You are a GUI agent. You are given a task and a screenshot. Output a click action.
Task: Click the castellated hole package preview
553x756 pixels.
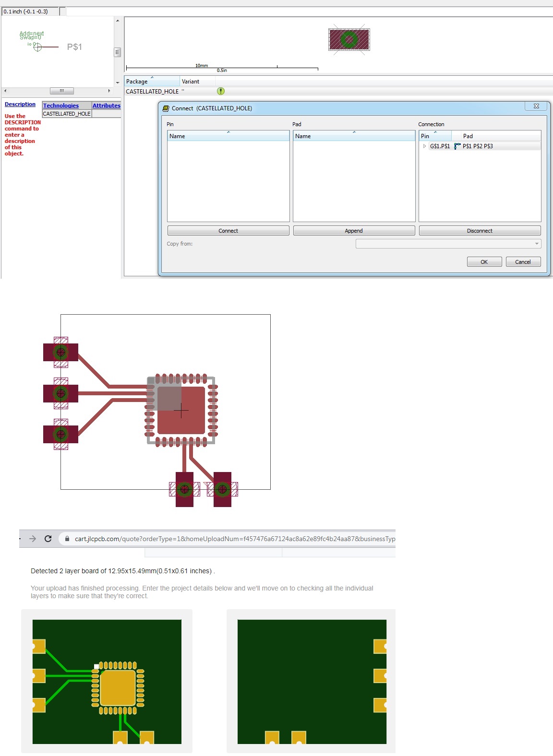click(x=349, y=39)
